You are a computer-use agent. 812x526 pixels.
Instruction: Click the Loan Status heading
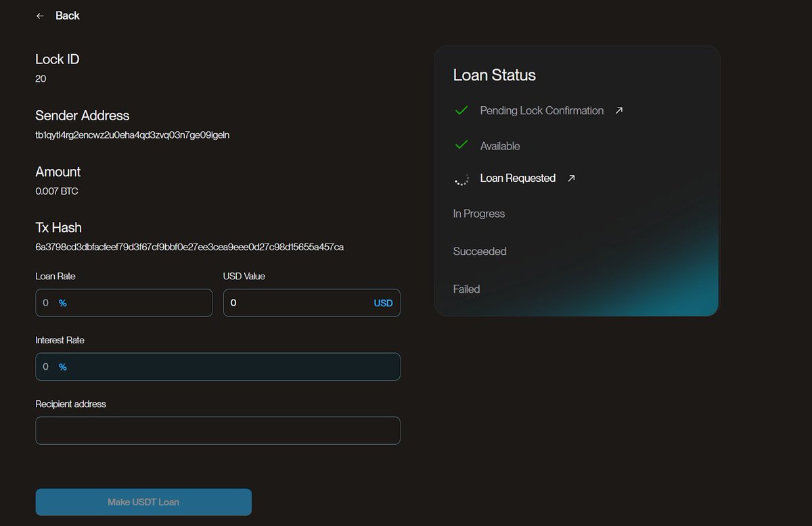[x=495, y=75]
